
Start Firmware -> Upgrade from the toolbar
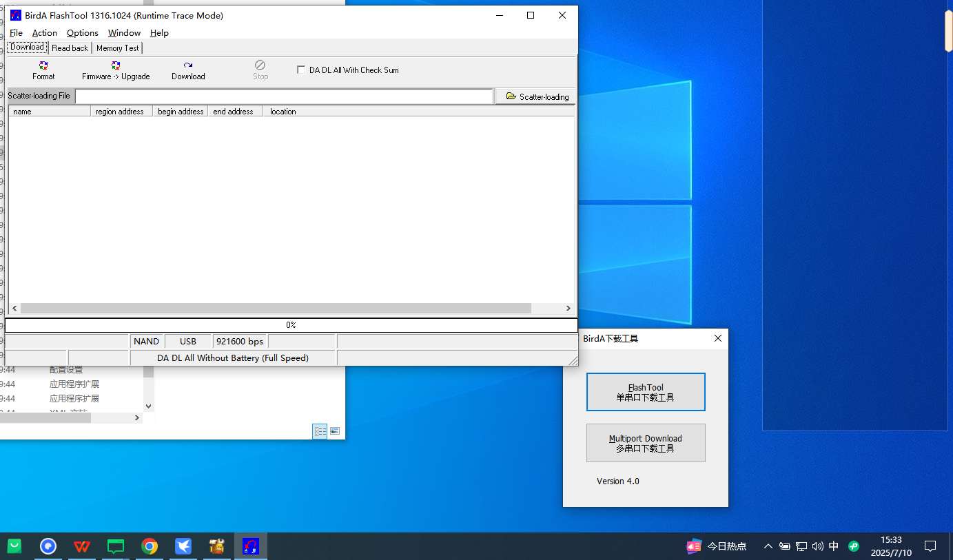[116, 70]
